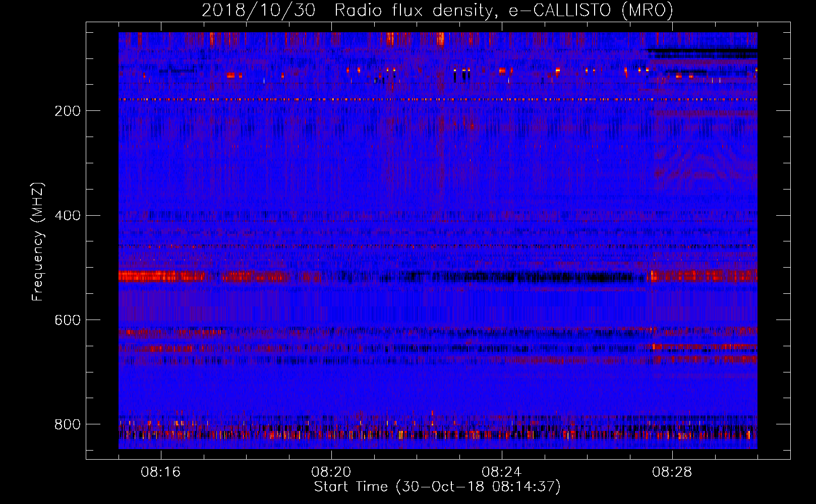Click the date "2018/10/30" in the title

tap(259, 11)
